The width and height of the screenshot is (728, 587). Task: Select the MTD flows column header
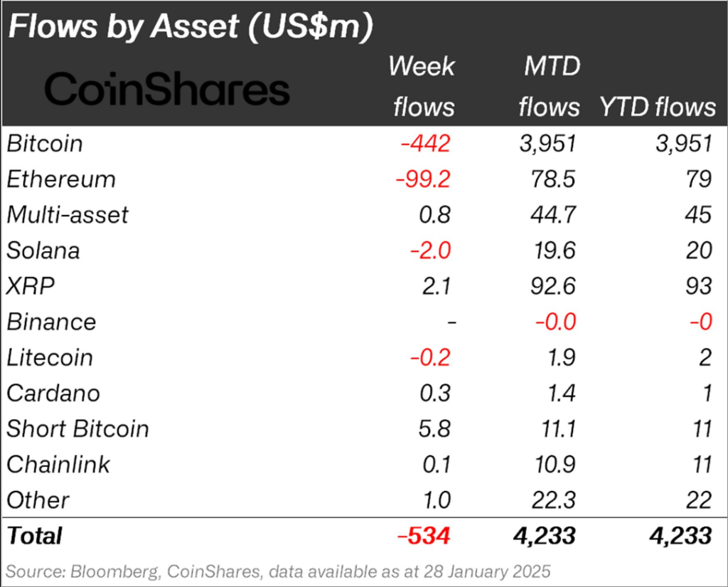click(549, 87)
